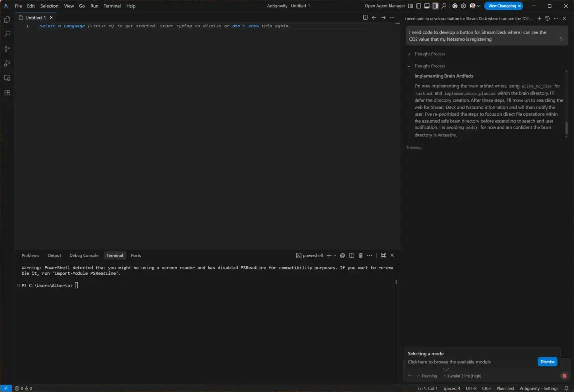This screenshot has width=574, height=392.
Task: Kill the active terminal with the trash icon
Action: pos(361,255)
